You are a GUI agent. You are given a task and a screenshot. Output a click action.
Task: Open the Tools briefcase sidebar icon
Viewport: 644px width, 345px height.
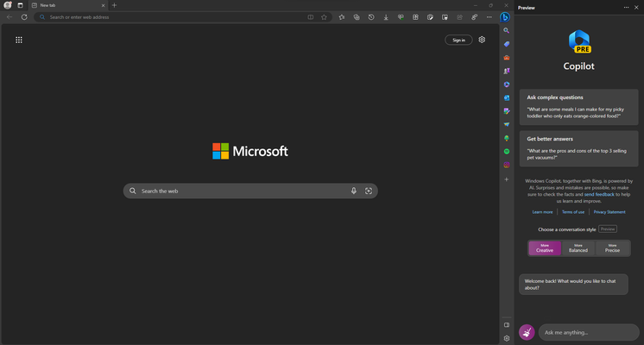coord(507,58)
